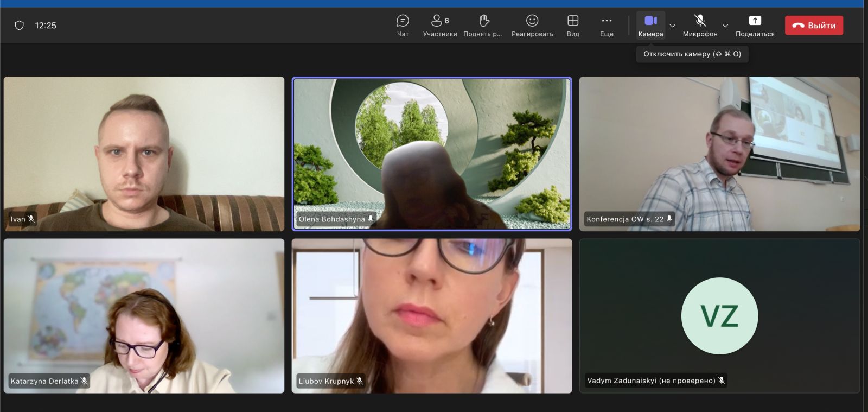This screenshot has height=412, width=868.
Task: Click muted mic icon next to Ivan
Action: pyautogui.click(x=31, y=219)
